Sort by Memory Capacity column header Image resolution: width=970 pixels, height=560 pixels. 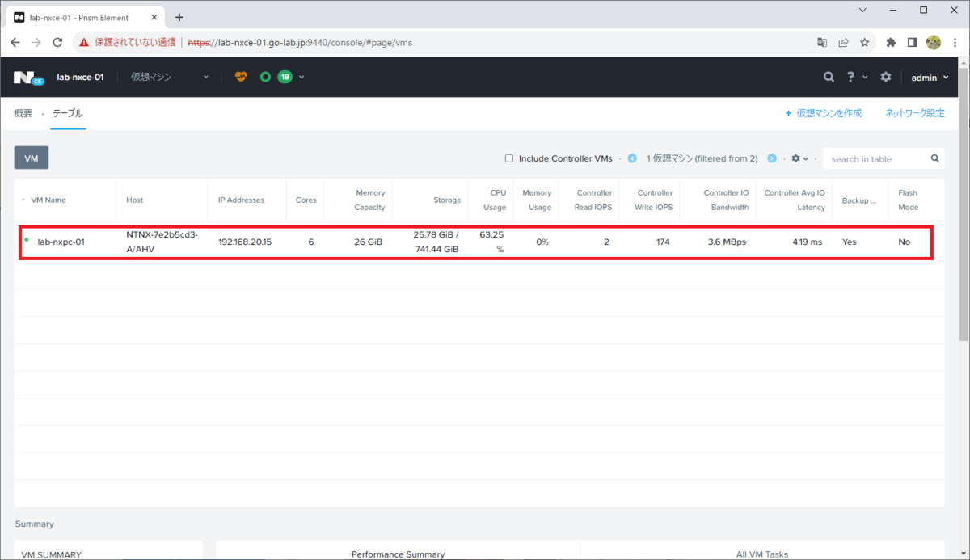tap(370, 200)
